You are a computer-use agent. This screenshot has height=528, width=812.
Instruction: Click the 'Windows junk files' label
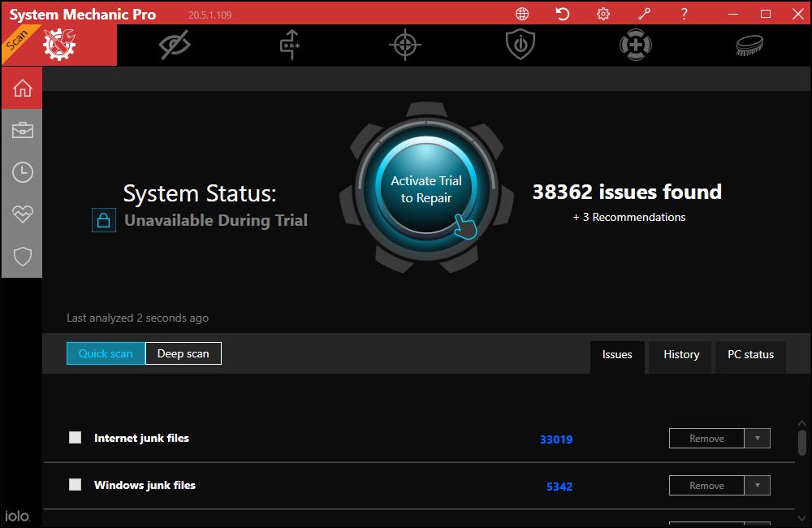[x=145, y=486]
